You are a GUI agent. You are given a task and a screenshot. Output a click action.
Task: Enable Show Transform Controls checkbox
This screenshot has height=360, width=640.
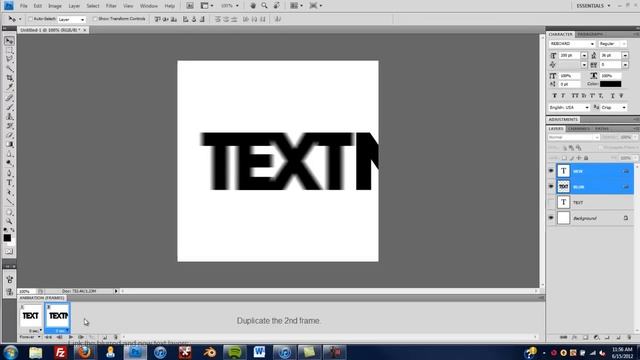coord(95,19)
